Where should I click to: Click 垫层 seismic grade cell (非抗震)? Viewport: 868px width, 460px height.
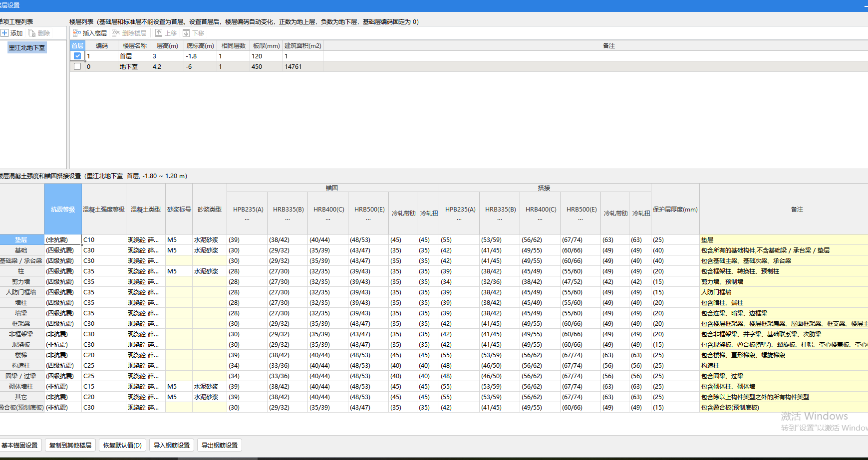pos(63,240)
